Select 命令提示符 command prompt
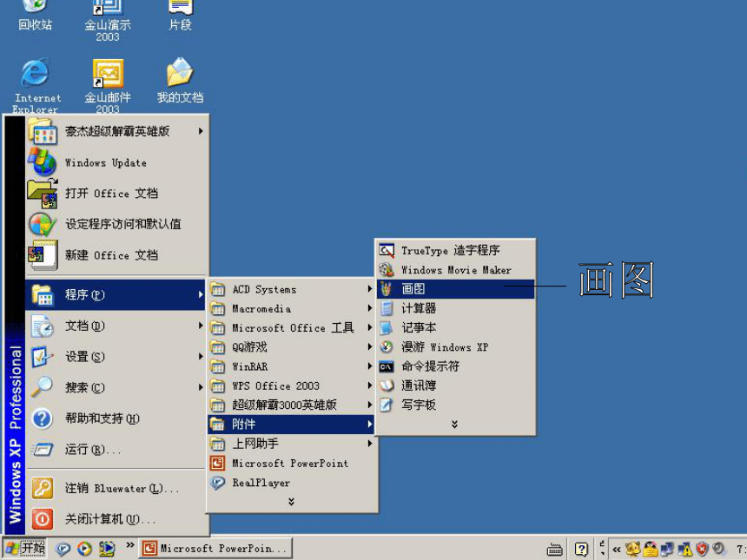 tap(455, 366)
